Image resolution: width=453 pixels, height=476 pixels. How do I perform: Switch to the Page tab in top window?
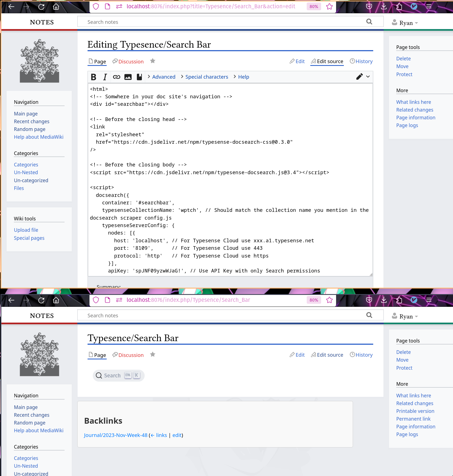97,61
